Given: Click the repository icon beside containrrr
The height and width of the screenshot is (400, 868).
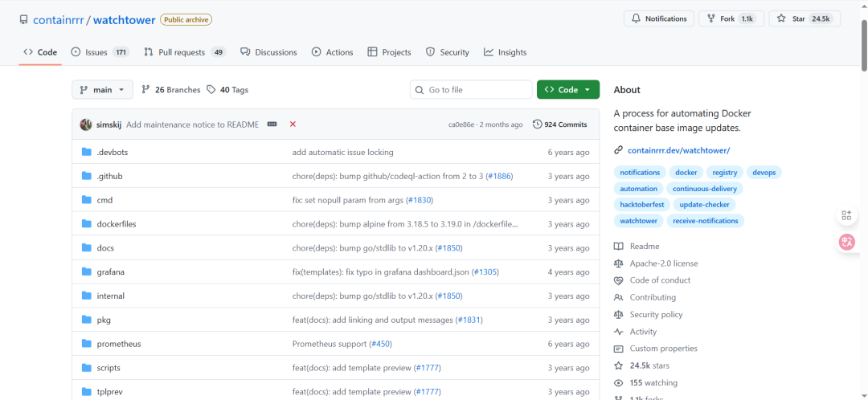Looking at the screenshot, I should (x=23, y=20).
